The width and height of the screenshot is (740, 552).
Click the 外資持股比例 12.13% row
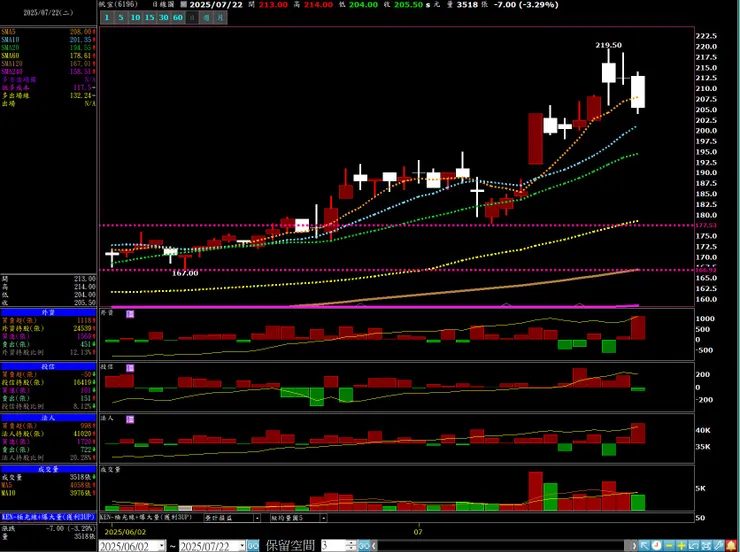48,352
